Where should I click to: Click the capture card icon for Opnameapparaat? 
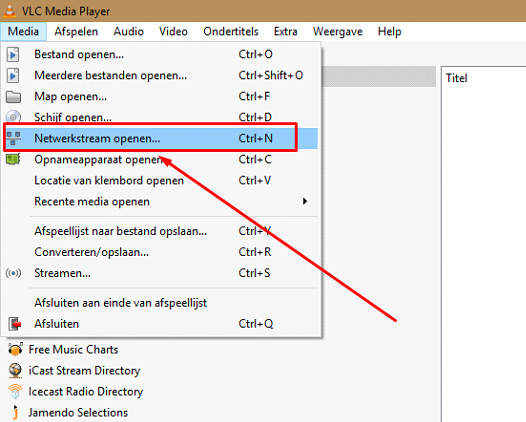(x=13, y=159)
